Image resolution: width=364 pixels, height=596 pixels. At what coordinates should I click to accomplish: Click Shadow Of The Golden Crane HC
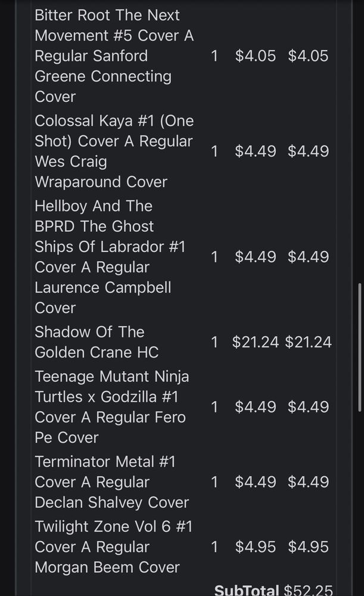point(97,342)
